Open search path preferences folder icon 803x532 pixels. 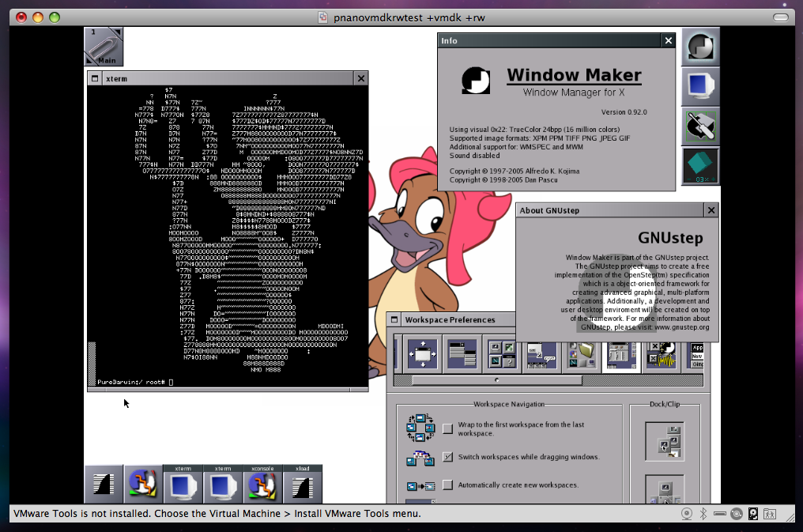pos(581,357)
